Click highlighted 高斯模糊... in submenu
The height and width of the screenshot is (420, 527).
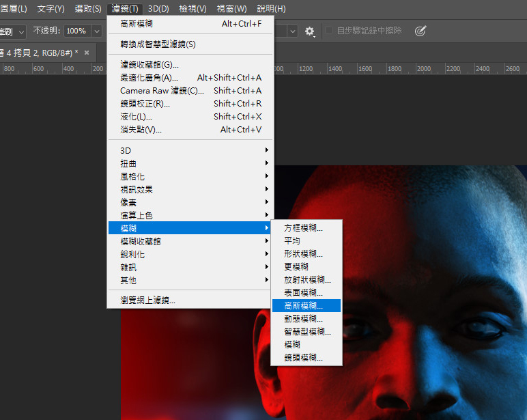point(307,306)
